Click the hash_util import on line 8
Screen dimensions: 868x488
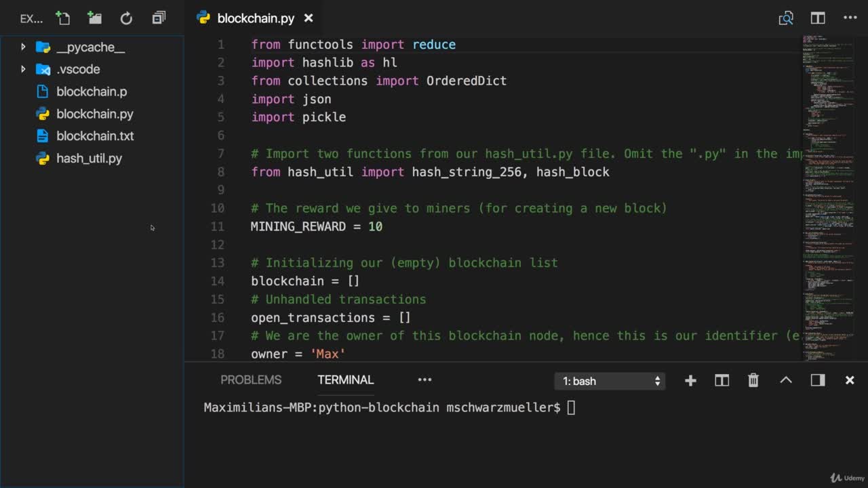tap(431, 172)
